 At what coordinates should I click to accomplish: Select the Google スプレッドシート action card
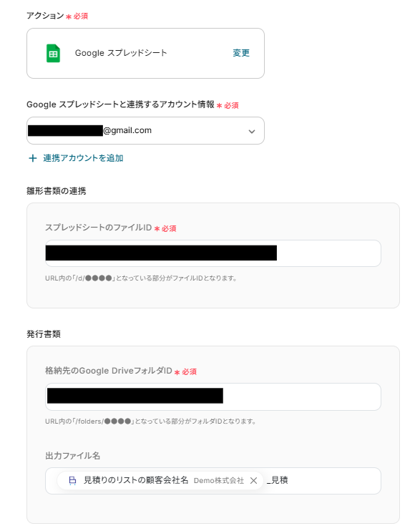coord(145,53)
